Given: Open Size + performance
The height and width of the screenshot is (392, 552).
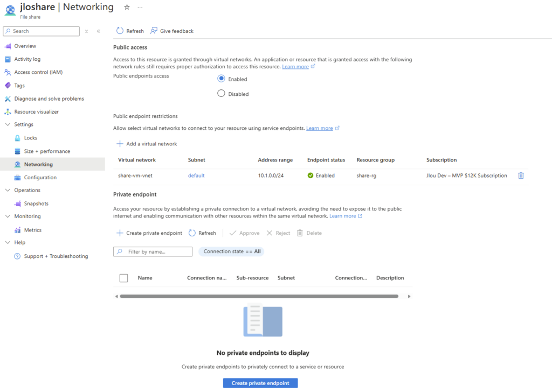Looking at the screenshot, I should [47, 151].
